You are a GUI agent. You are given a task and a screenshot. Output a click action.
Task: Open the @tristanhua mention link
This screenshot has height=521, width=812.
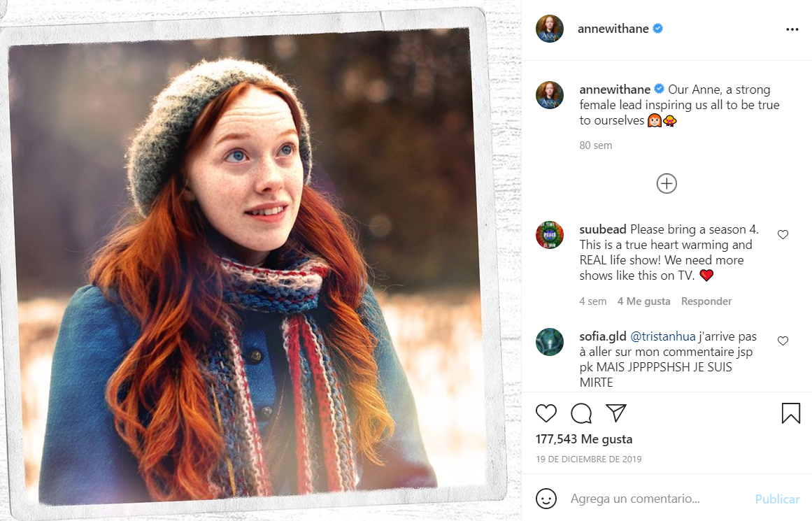point(662,336)
